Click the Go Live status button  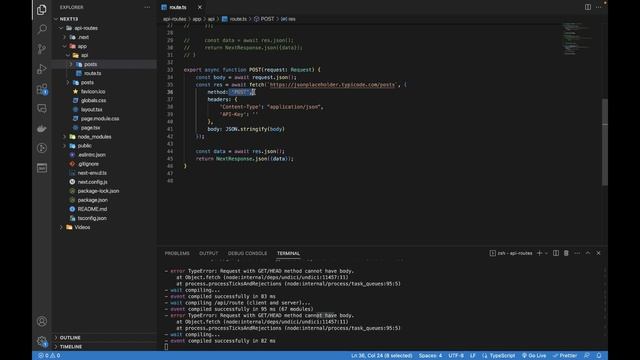534,356
